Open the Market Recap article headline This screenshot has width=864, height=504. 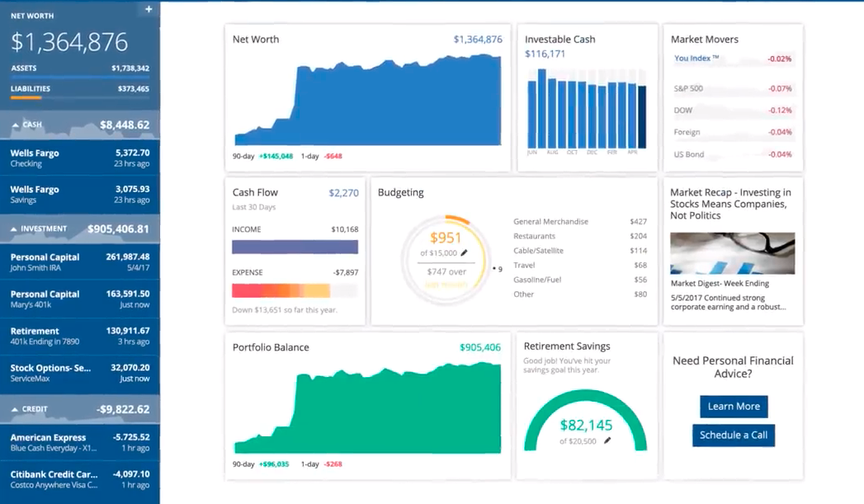(731, 204)
